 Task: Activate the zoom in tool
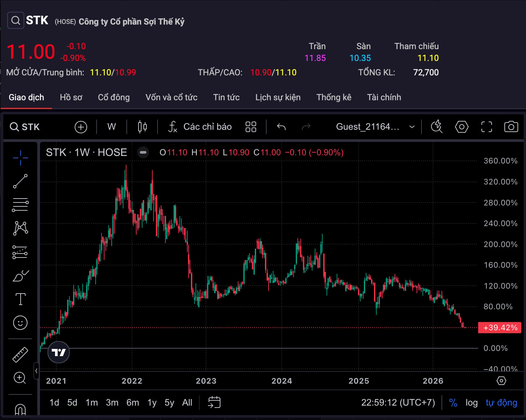tap(20, 378)
